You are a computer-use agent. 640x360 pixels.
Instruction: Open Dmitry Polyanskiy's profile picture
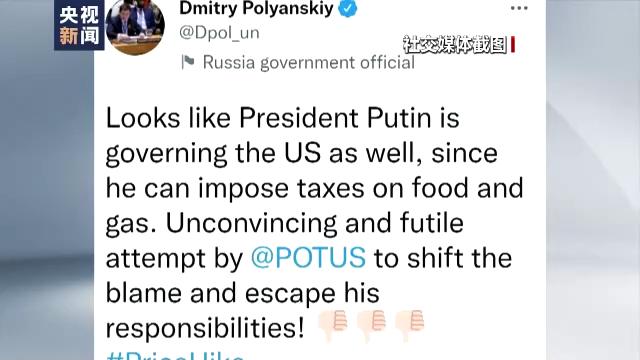tap(135, 27)
